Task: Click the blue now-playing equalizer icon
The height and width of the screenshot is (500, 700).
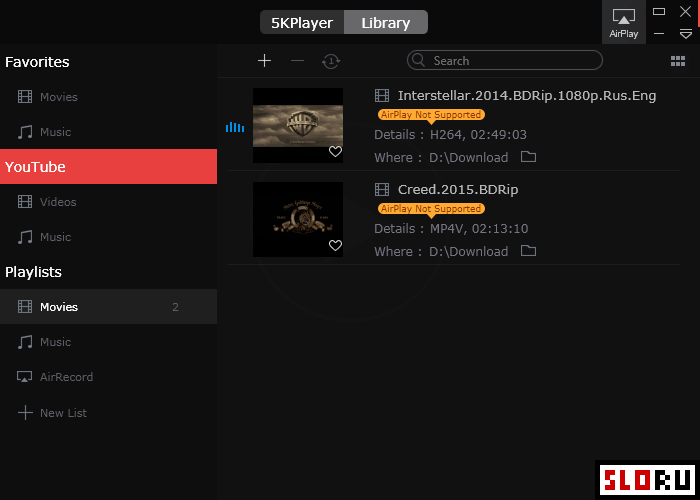Action: pos(235,127)
